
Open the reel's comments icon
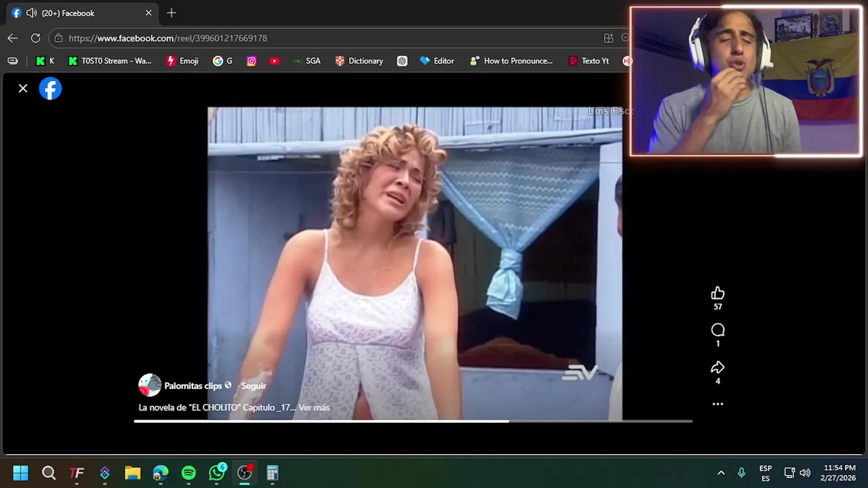(717, 330)
